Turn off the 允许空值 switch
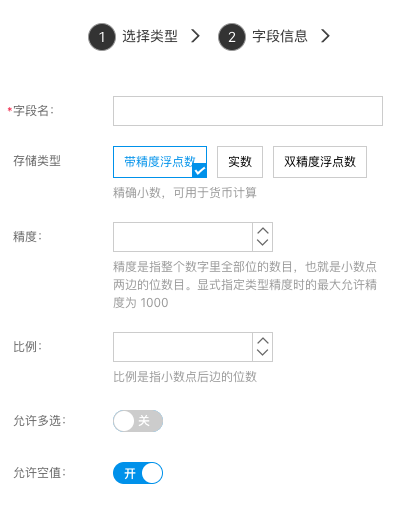This screenshot has height=505, width=398. point(138,473)
